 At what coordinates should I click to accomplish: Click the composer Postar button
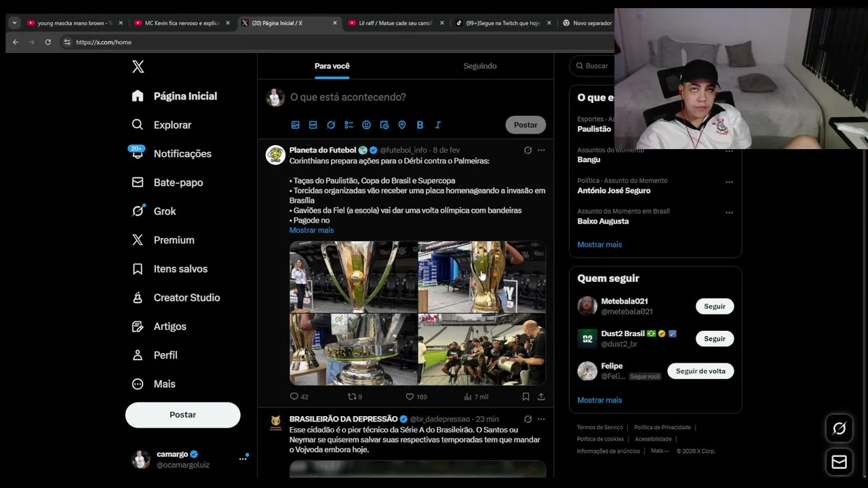(x=526, y=125)
